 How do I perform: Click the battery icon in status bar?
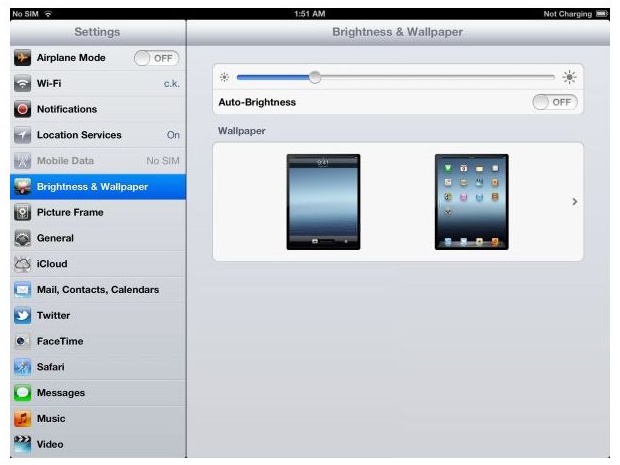click(x=602, y=14)
